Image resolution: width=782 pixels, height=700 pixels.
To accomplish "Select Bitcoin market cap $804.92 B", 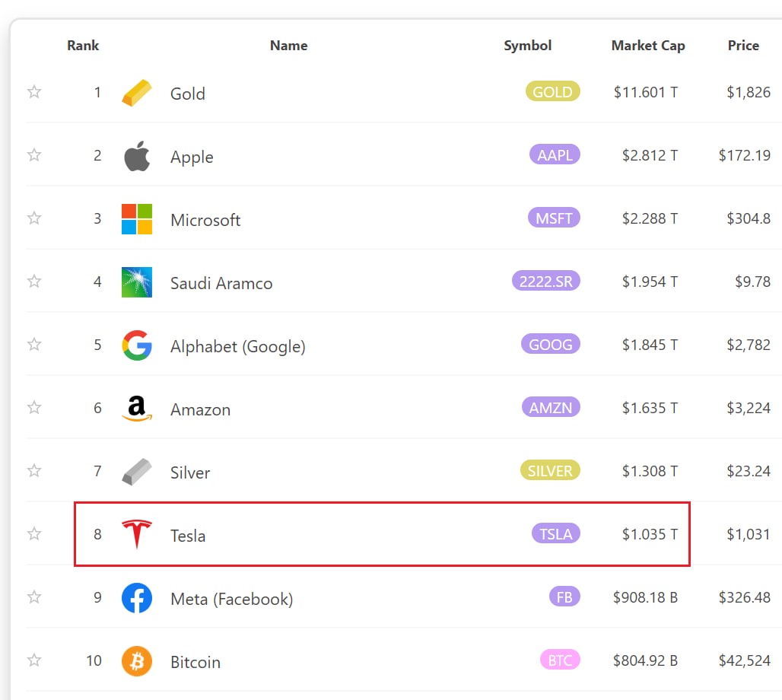I will point(645,660).
